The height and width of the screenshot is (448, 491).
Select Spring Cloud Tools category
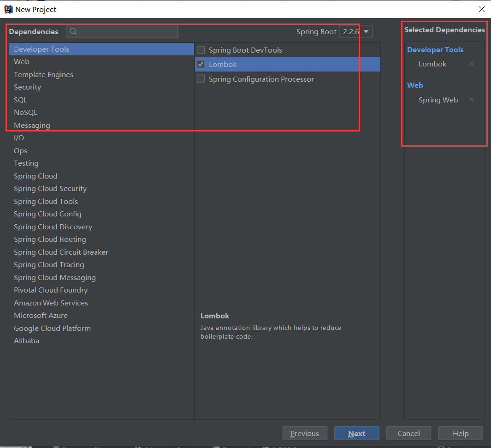tap(101, 202)
